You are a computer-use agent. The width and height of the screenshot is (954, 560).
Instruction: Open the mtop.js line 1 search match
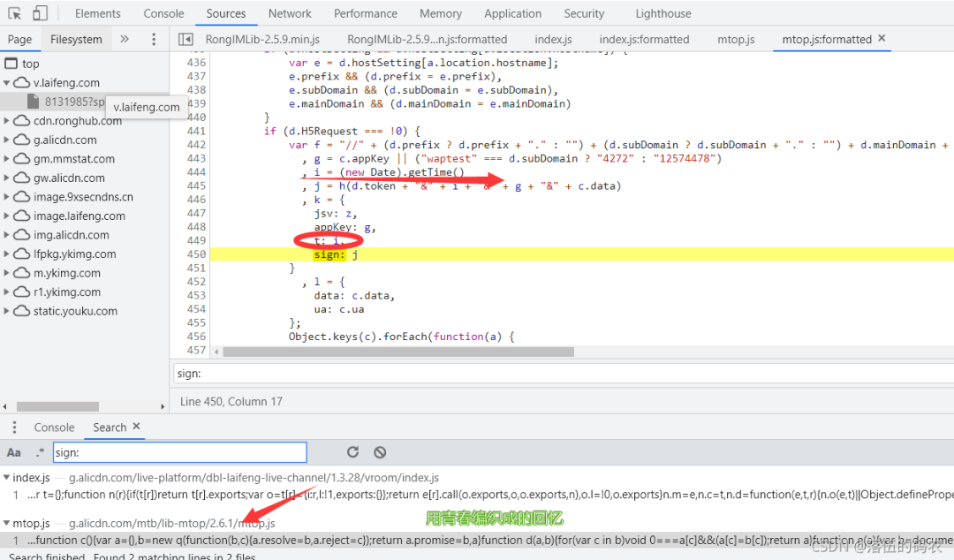pyautogui.click(x=477, y=540)
